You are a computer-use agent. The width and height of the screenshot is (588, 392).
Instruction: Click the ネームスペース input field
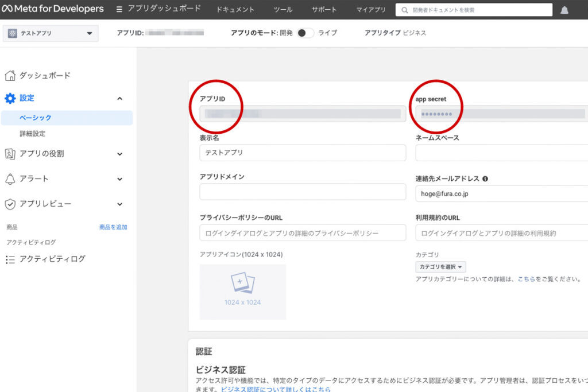click(502, 153)
